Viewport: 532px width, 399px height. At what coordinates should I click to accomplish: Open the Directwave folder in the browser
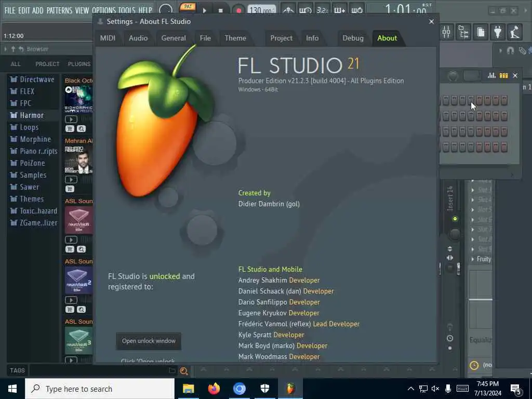(33, 79)
